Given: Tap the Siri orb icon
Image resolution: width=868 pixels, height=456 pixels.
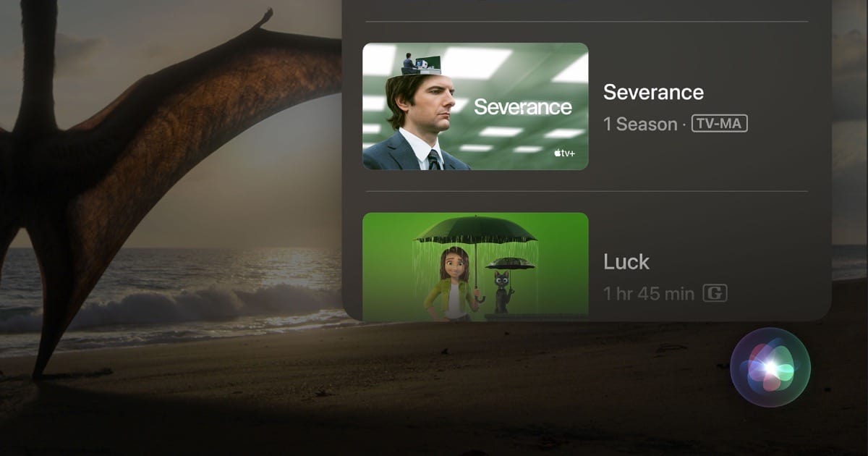Looking at the screenshot, I should point(770,368).
